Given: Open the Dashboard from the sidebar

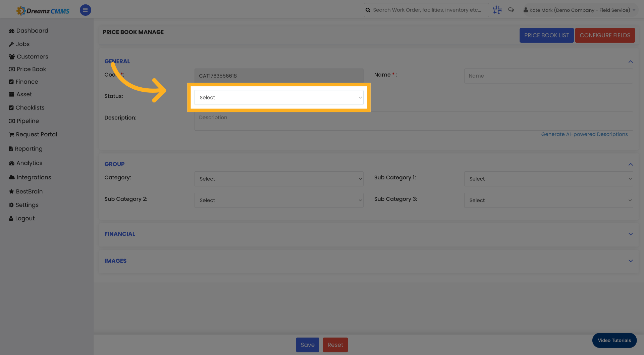Looking at the screenshot, I should tap(12, 31).
